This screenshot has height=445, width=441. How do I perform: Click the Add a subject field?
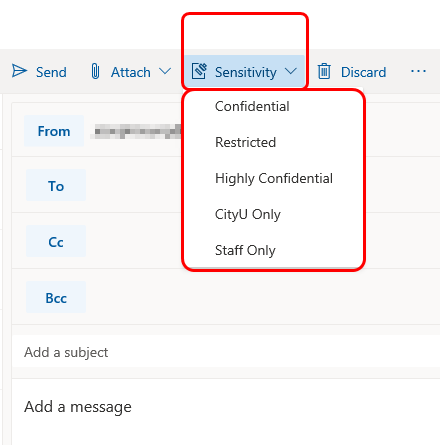(x=226, y=352)
